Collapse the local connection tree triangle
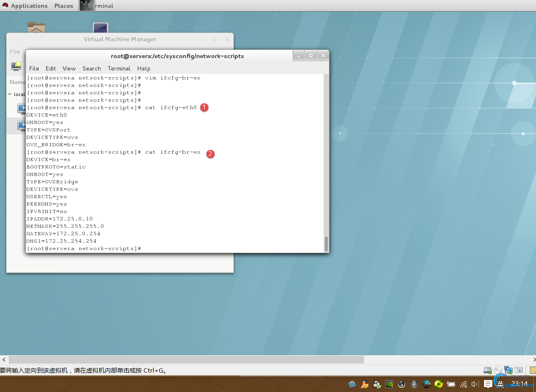 (10, 94)
